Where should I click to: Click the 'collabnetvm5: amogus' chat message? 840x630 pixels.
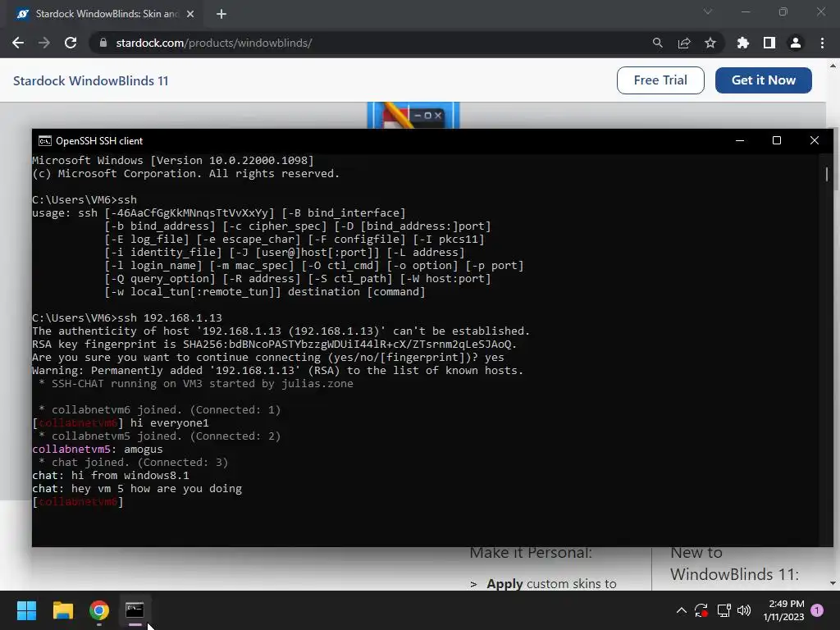[x=98, y=449]
